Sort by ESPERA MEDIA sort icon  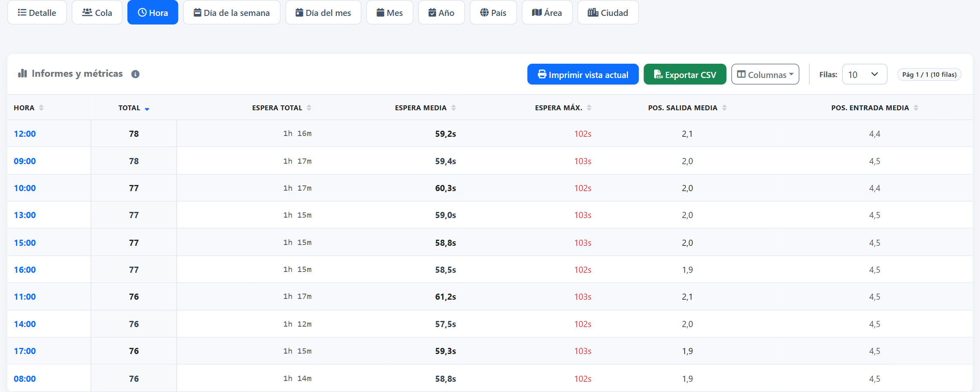click(454, 108)
